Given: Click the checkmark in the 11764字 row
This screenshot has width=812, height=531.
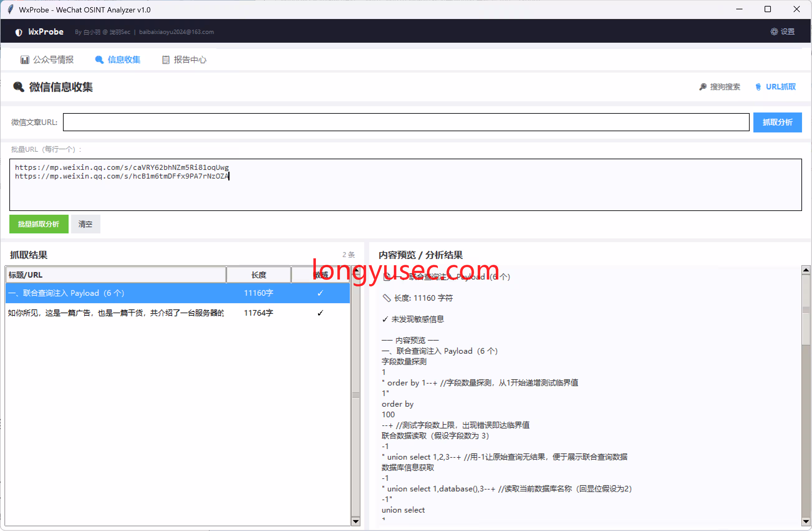Looking at the screenshot, I should click(320, 313).
